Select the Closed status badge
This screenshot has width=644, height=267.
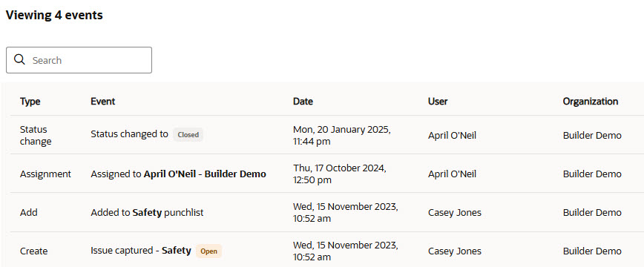click(x=188, y=135)
